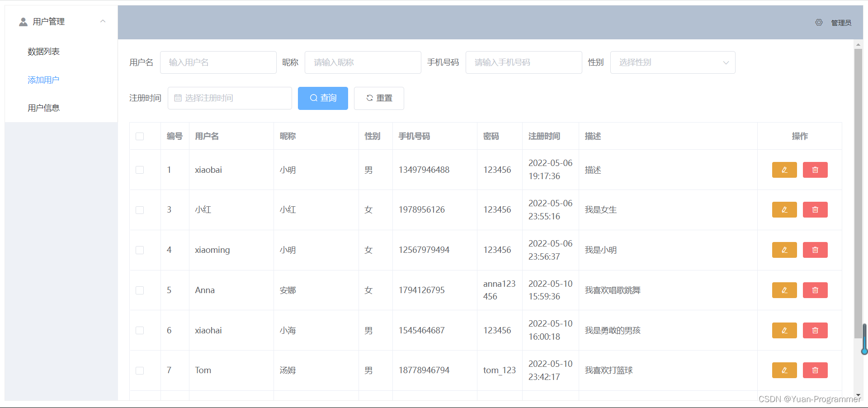The width and height of the screenshot is (868, 408).
Task: Open the 用户信息 menu item
Action: pos(43,108)
